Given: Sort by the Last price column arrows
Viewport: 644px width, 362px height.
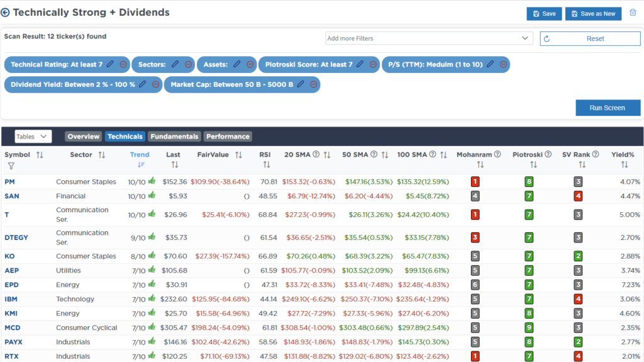Looking at the screenshot, I should coord(175,164).
